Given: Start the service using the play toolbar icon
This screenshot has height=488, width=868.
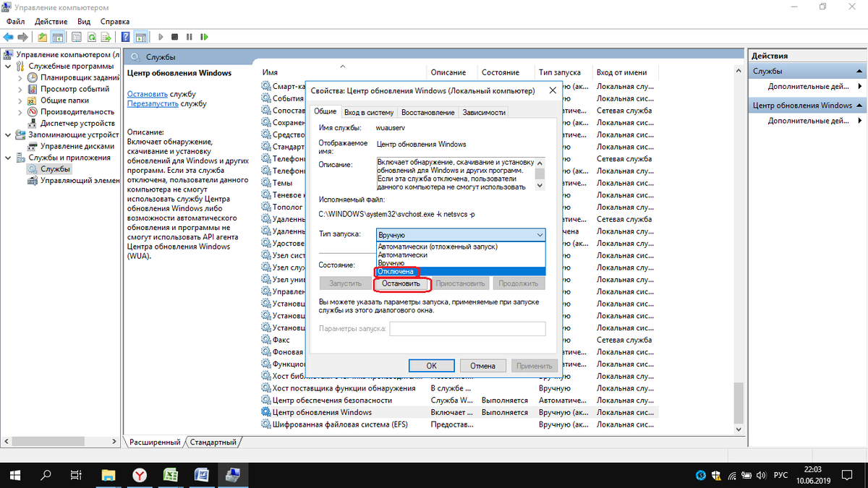Looking at the screenshot, I should [161, 37].
